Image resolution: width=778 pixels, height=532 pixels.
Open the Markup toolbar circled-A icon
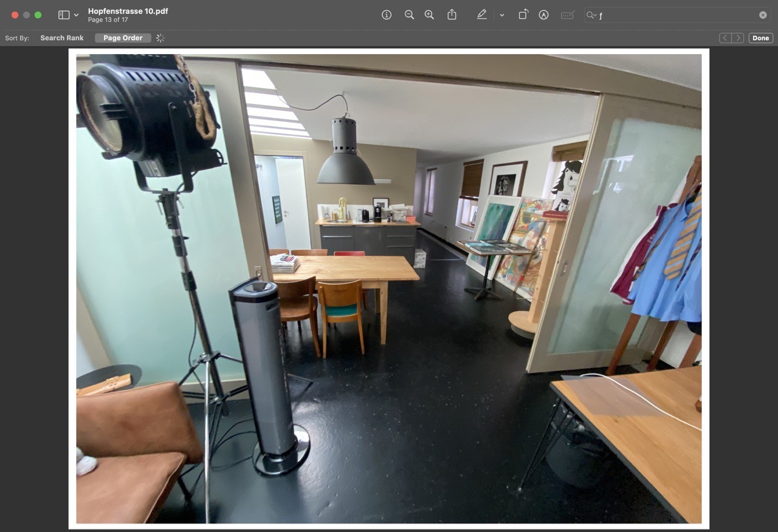pos(543,15)
